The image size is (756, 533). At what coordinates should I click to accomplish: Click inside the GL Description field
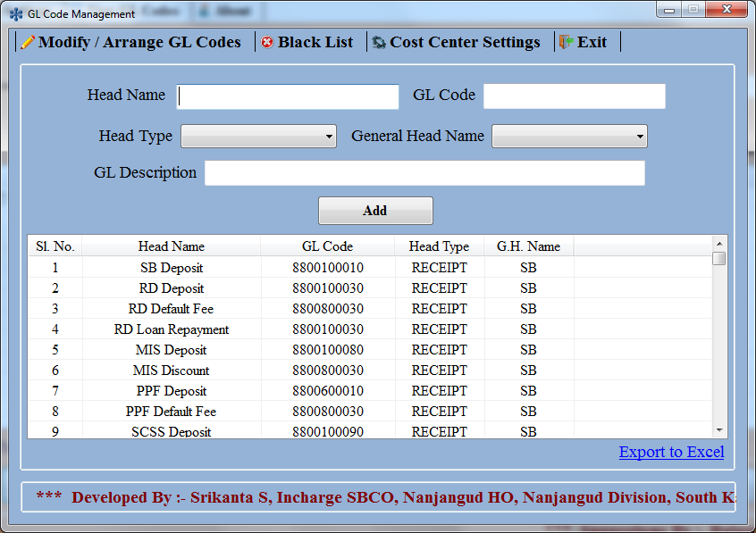pos(424,172)
